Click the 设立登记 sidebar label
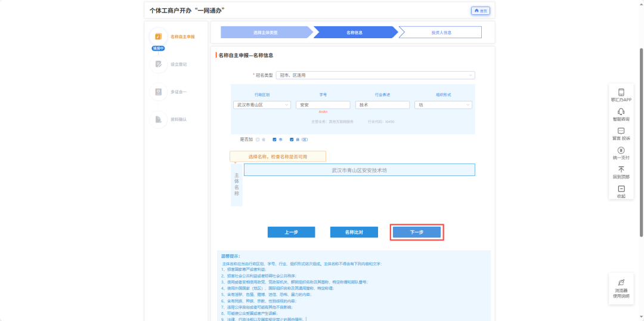The width and height of the screenshot is (644, 321). click(x=179, y=64)
